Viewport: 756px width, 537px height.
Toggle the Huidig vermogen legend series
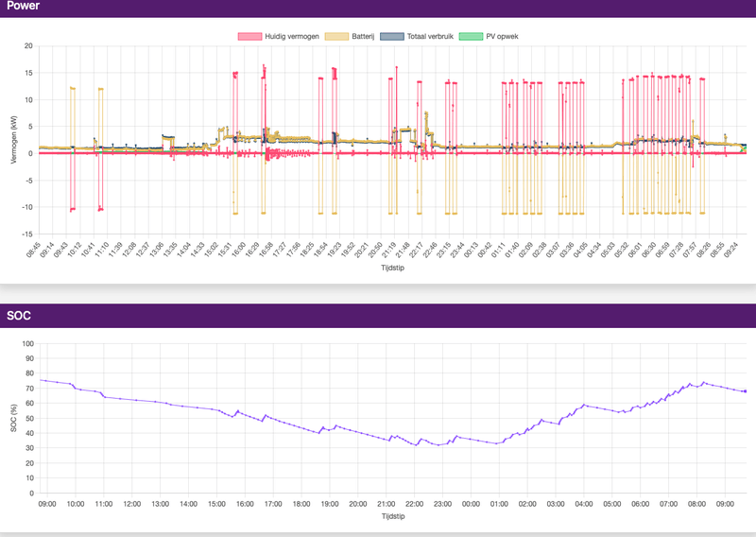click(278, 36)
